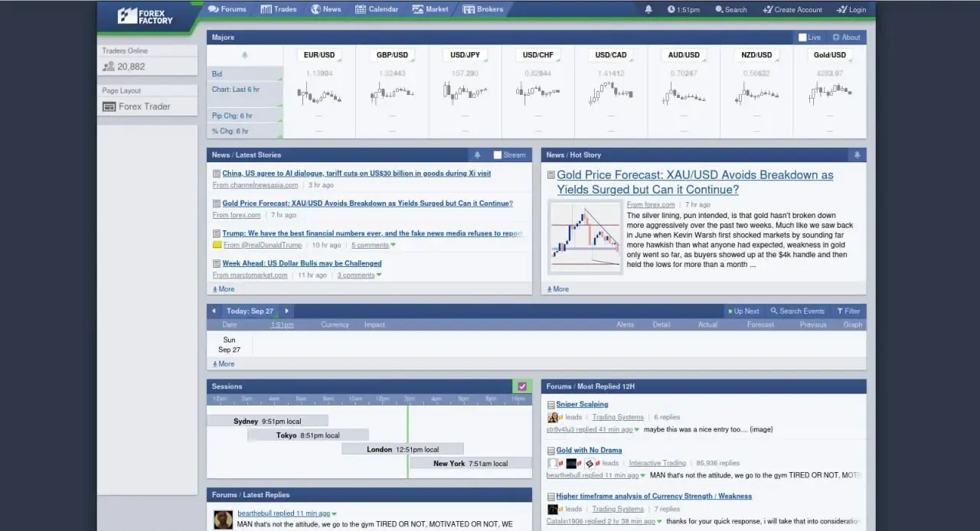Toggle the Sessions panel checkbox

tap(522, 386)
